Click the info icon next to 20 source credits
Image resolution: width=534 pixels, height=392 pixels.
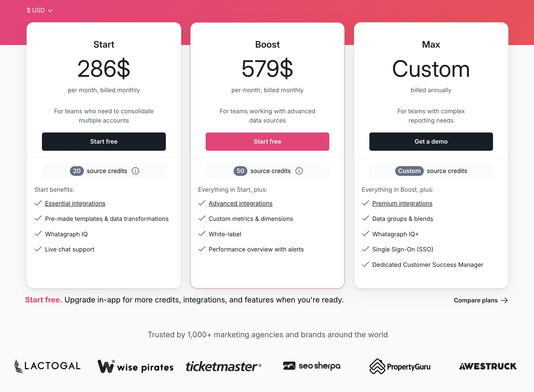pos(136,171)
